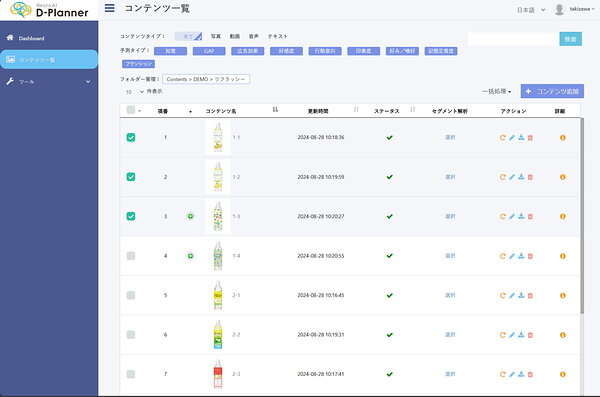Click the コンテンツ追加 button
The height and width of the screenshot is (397, 600).
pyautogui.click(x=552, y=91)
